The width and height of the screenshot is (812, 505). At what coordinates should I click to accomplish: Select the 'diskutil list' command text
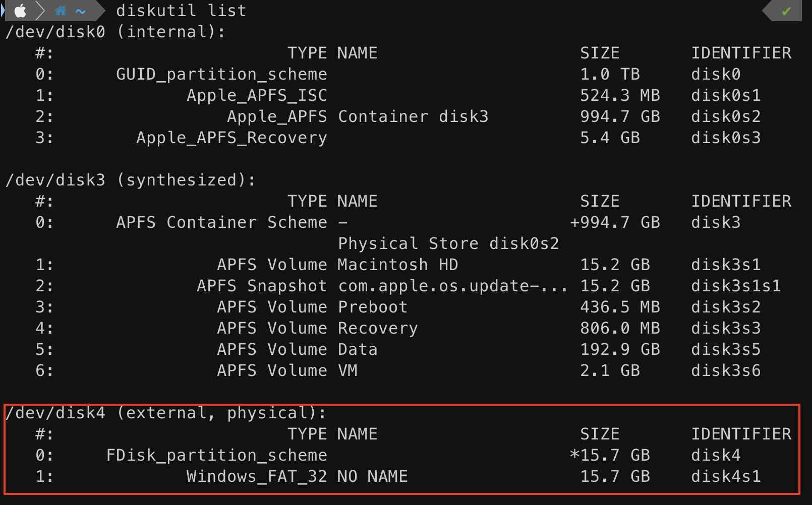[181, 11]
